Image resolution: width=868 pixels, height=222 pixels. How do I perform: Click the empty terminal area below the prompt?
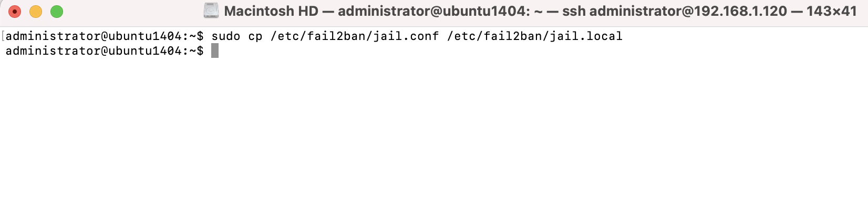pyautogui.click(x=434, y=140)
